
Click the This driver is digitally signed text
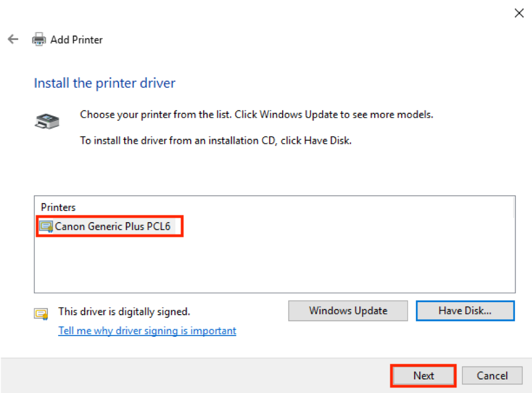pyautogui.click(x=124, y=311)
